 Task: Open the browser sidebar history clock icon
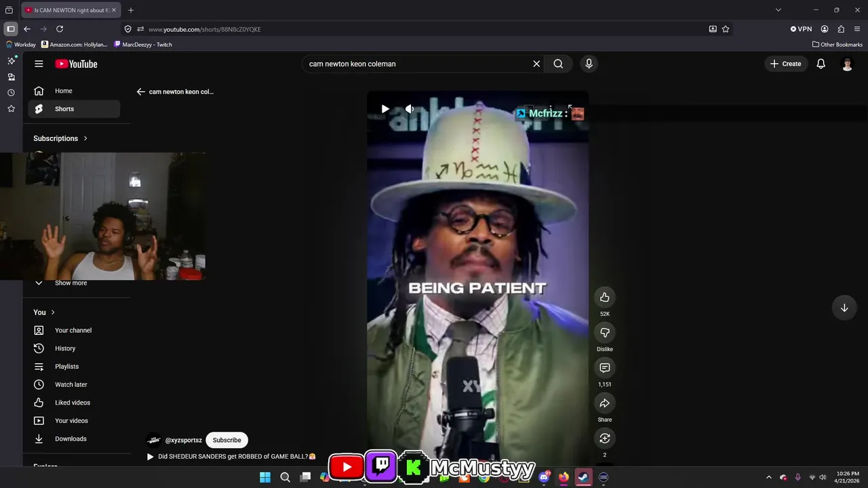point(11,93)
